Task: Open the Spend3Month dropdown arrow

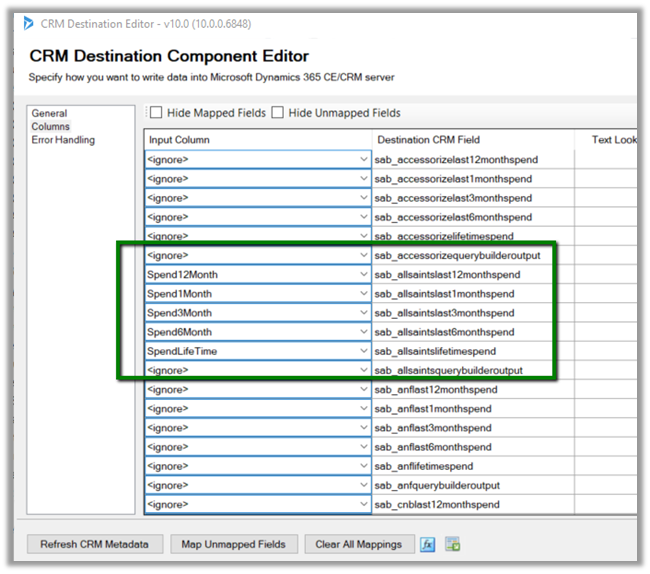Action: pos(363,313)
